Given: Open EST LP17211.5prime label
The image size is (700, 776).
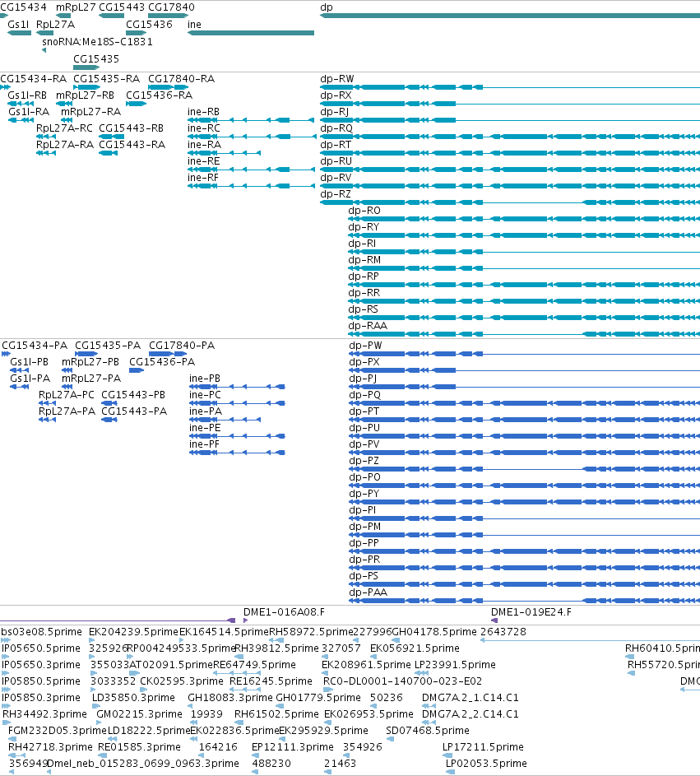Looking at the screenshot, I should coord(483,747).
